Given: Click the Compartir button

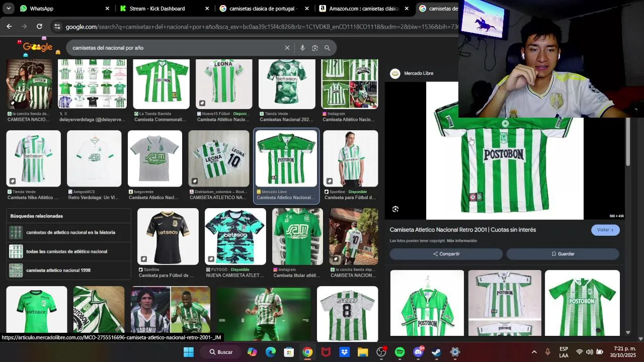Looking at the screenshot, I should point(446,254).
